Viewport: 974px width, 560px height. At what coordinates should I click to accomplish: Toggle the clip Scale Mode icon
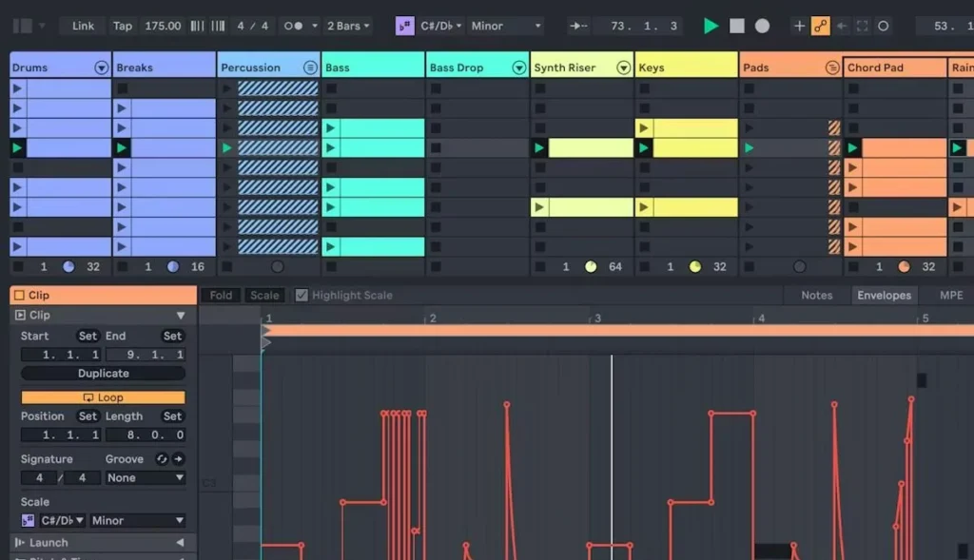(x=28, y=520)
